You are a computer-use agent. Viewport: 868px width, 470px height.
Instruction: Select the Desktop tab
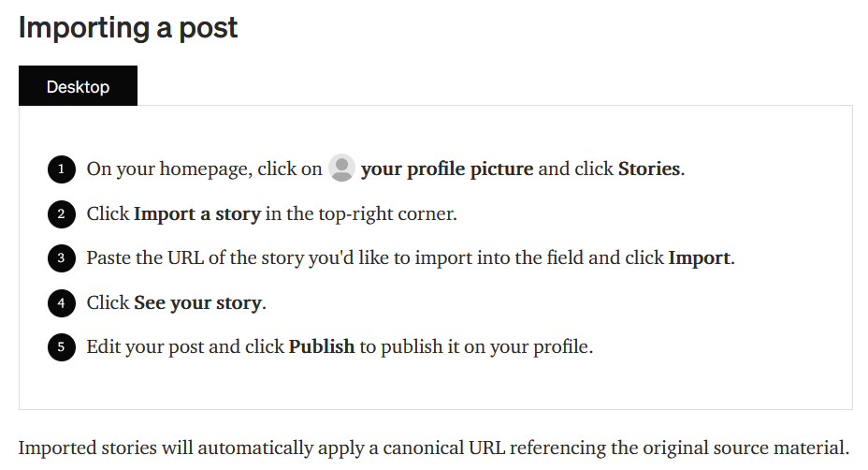coord(78,86)
